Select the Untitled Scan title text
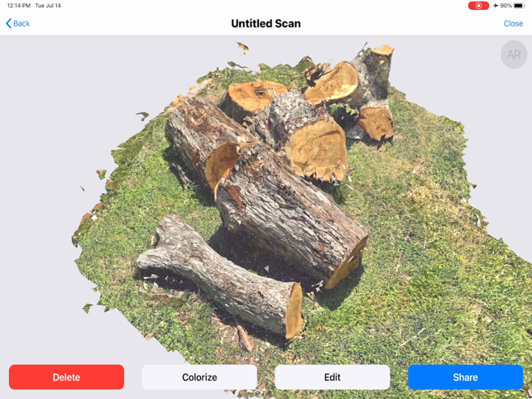Screen dimensions: 532x399 click(266, 23)
